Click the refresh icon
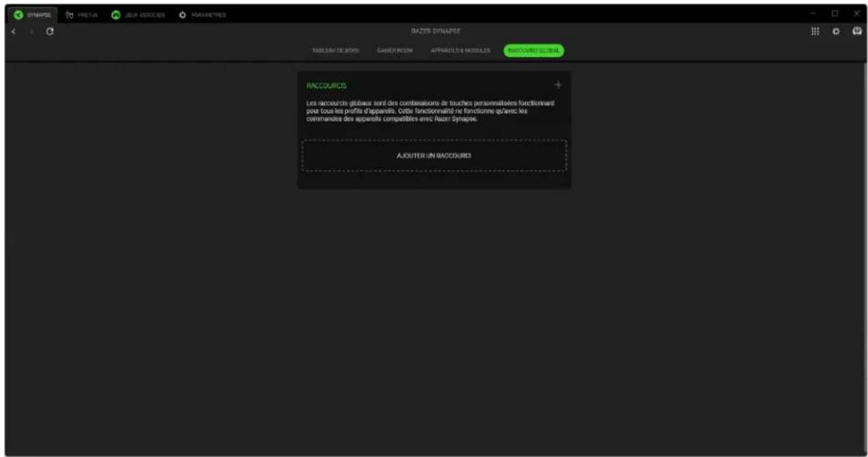 tap(50, 32)
